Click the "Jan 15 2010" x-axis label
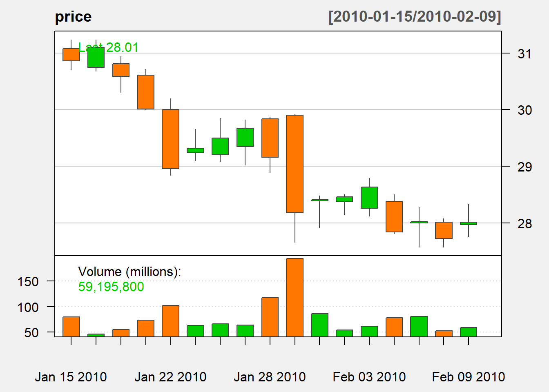 (x=71, y=376)
